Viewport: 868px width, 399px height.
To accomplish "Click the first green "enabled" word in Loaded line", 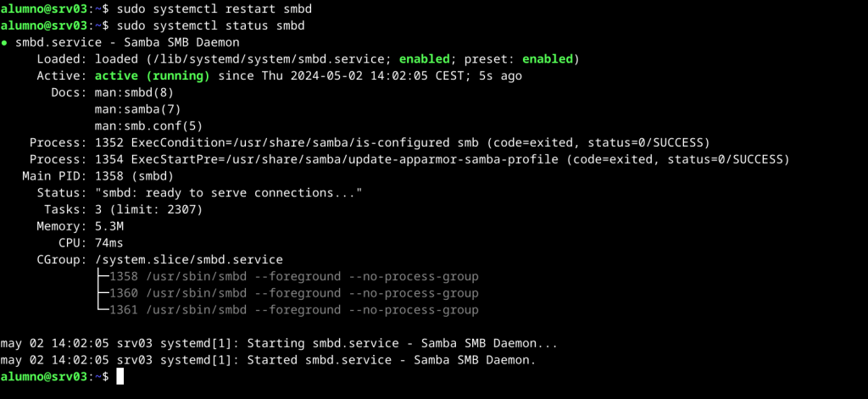I will tap(425, 59).
